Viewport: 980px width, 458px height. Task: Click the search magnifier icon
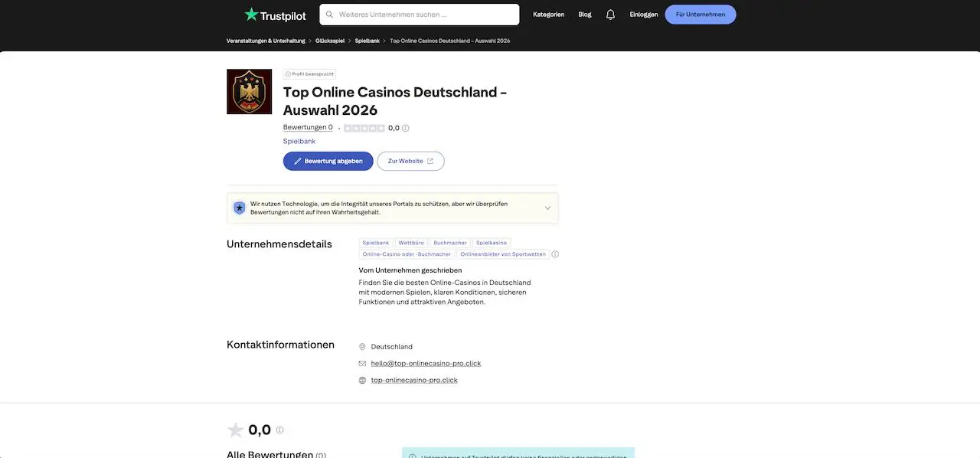(x=329, y=15)
